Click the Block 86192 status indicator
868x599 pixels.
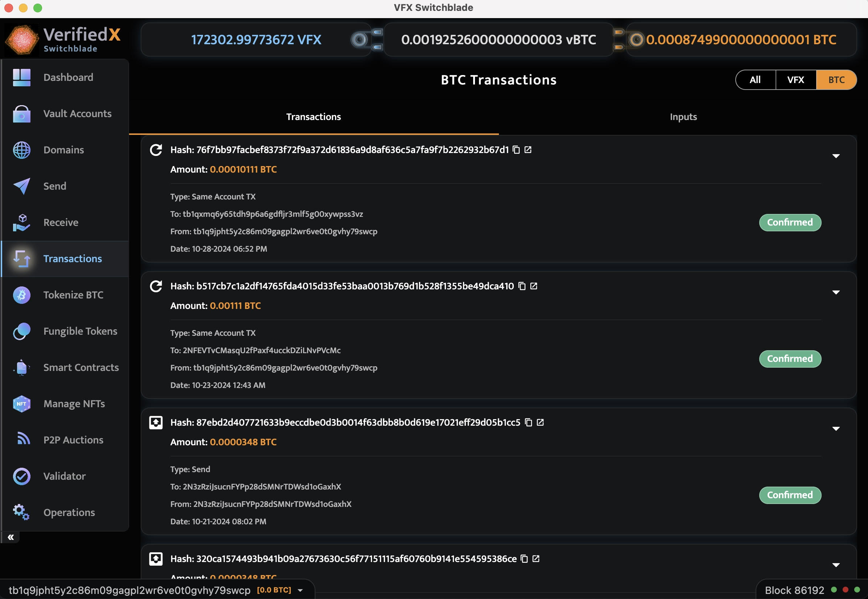coord(794,590)
